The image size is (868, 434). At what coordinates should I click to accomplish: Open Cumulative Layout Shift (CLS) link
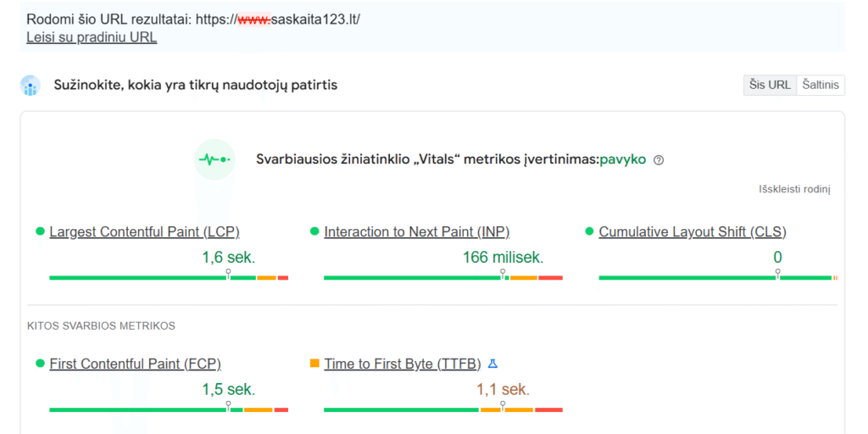point(693,232)
